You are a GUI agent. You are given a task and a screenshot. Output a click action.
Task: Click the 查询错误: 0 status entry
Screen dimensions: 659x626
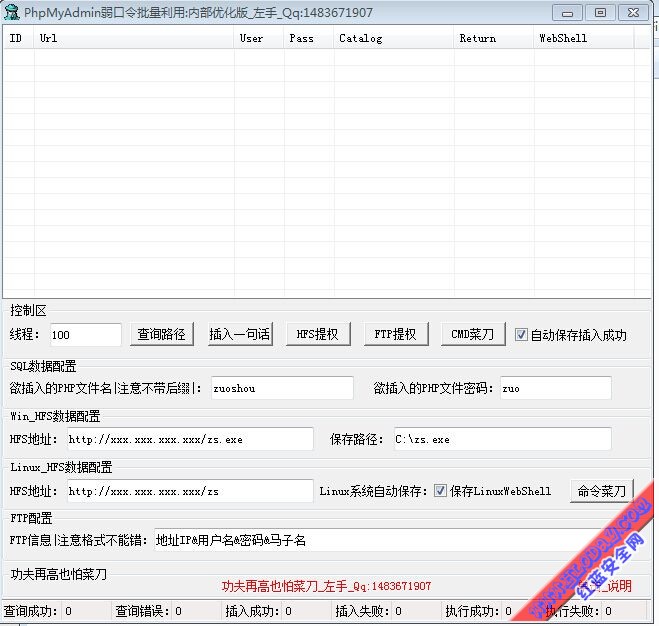click(x=148, y=611)
